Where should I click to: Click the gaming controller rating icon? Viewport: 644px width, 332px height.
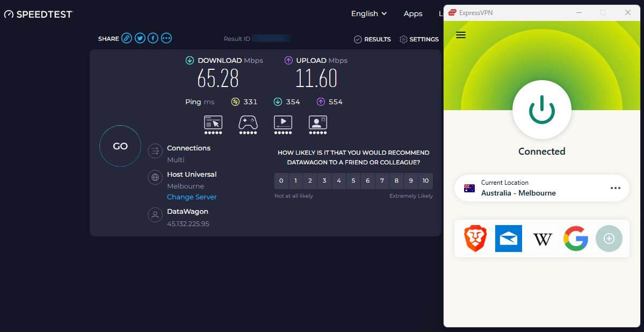[x=248, y=125]
